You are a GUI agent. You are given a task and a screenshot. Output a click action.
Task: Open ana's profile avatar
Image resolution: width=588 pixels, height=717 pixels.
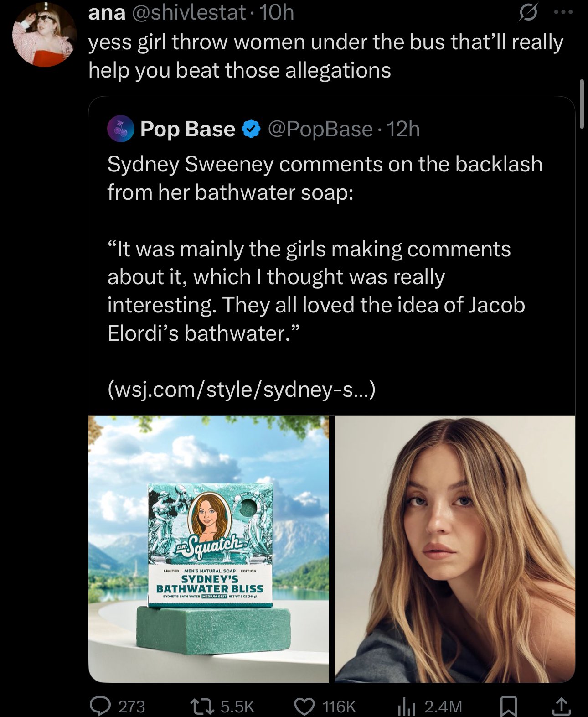point(44,35)
